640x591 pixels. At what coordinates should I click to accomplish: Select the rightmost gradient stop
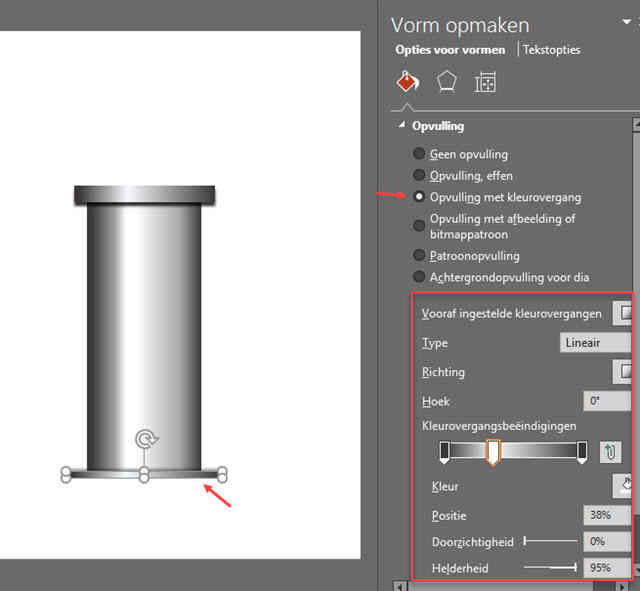click(582, 452)
